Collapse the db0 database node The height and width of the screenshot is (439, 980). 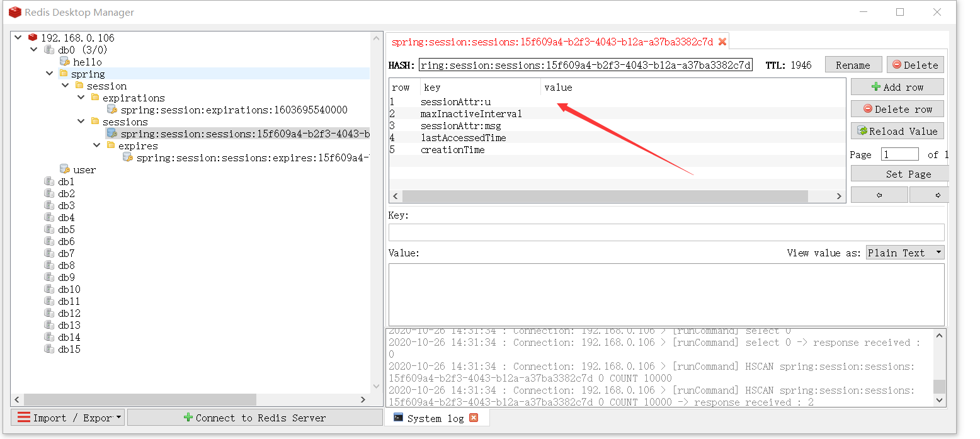pos(34,50)
